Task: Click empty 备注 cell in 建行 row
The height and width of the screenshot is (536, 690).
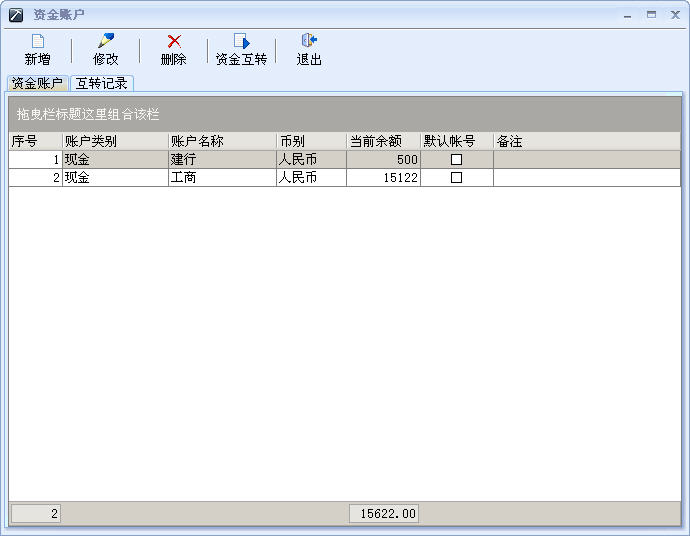Action: 587,159
